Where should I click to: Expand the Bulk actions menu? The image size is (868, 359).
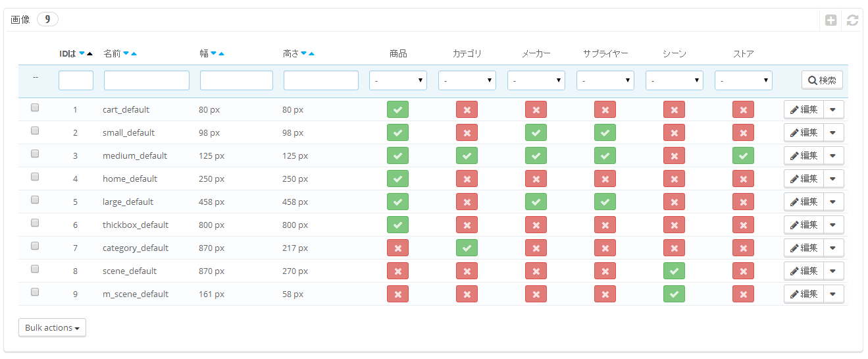[52, 328]
